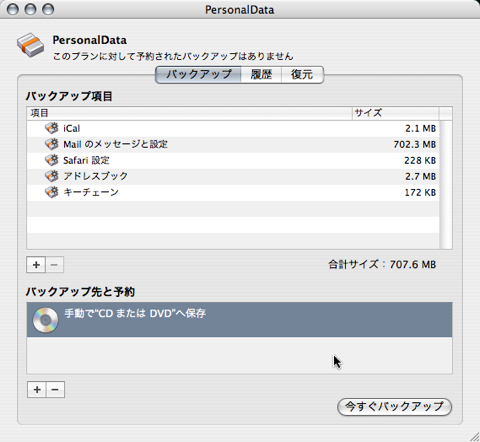480x442 pixels.
Task: Add a destination with lower plus button
Action: pyautogui.click(x=37, y=389)
